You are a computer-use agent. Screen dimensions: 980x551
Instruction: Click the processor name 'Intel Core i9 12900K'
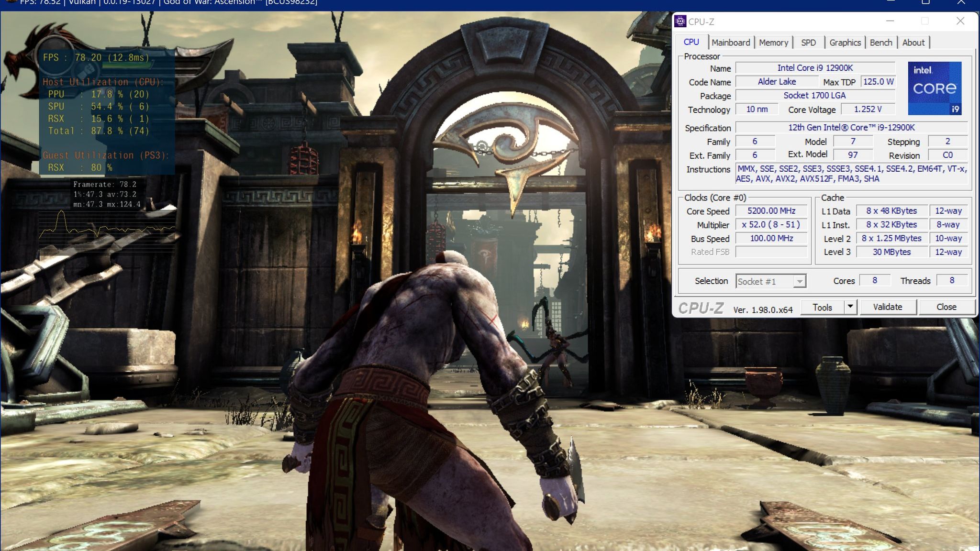point(815,68)
